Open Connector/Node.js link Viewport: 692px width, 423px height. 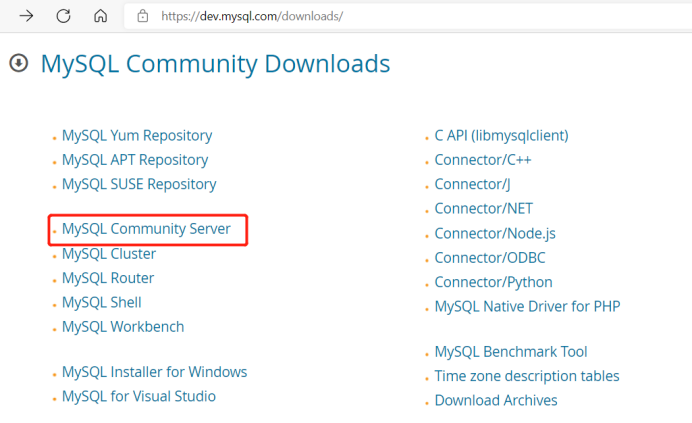[x=495, y=234]
